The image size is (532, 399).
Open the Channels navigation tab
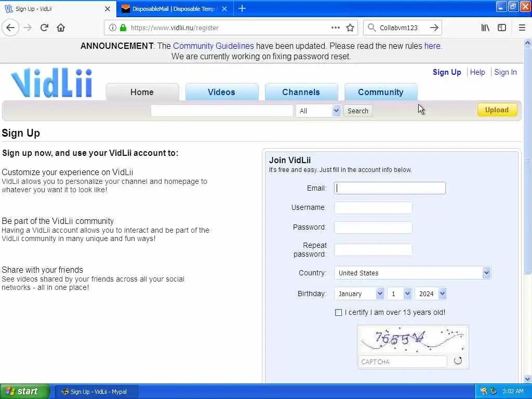click(x=301, y=92)
